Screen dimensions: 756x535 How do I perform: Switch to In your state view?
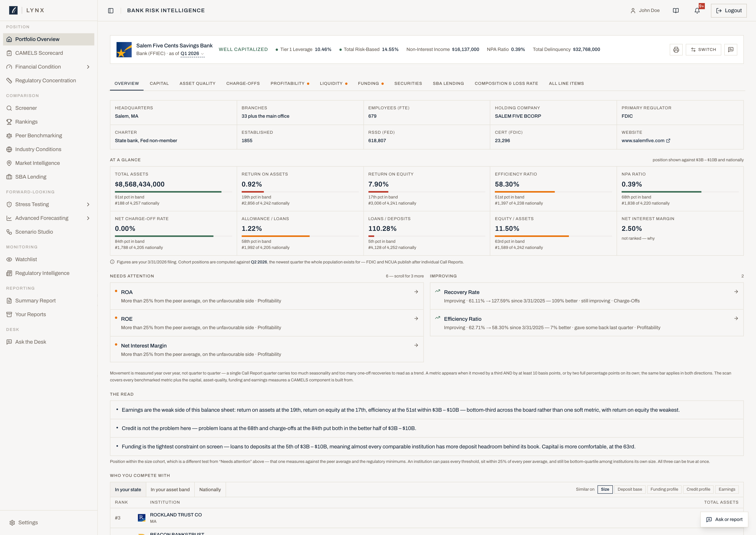click(128, 489)
